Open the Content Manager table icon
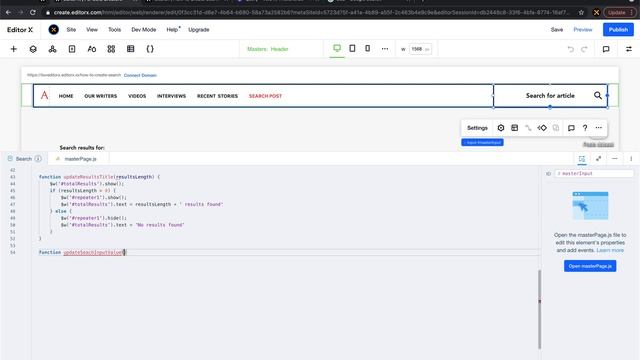 click(131, 49)
